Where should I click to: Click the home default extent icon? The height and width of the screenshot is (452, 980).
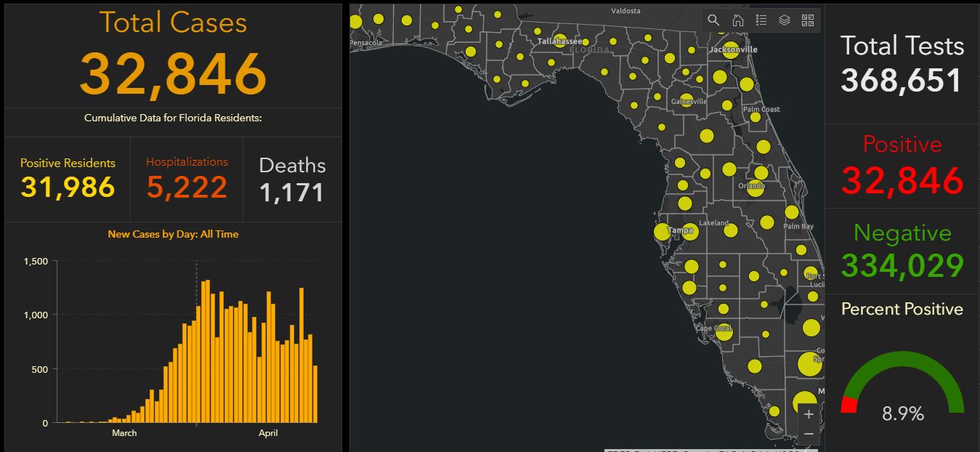(x=737, y=20)
